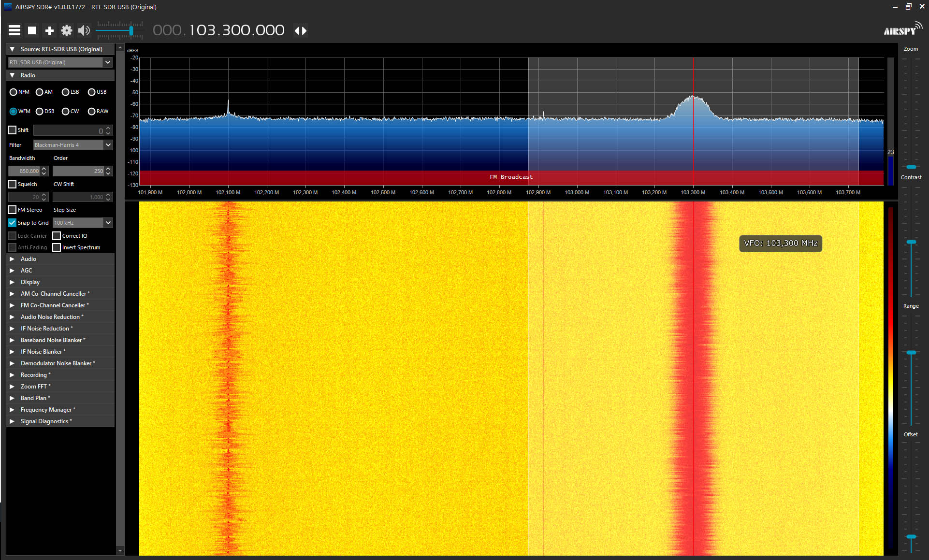Expand IF Noise Blanker section
929x560 pixels.
(x=60, y=352)
